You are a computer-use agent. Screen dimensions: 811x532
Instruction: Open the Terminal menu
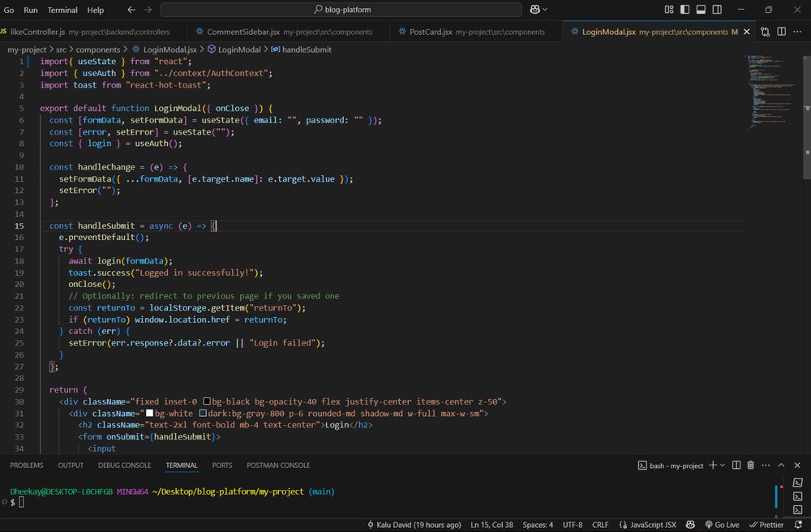coord(62,10)
